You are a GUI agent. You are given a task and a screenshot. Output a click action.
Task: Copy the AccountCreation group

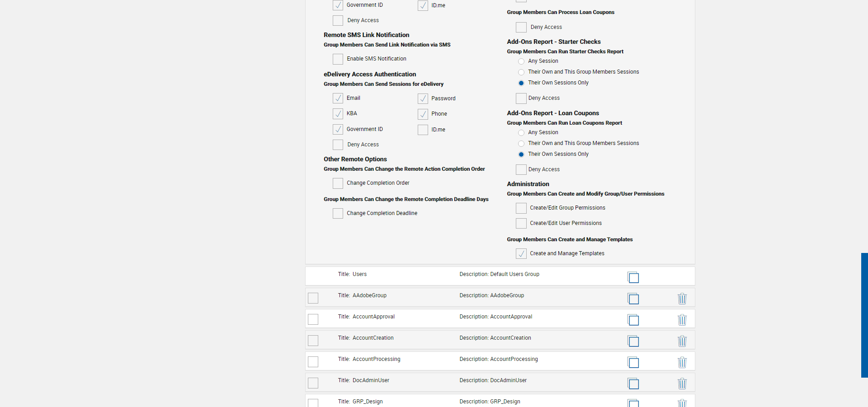(x=633, y=341)
